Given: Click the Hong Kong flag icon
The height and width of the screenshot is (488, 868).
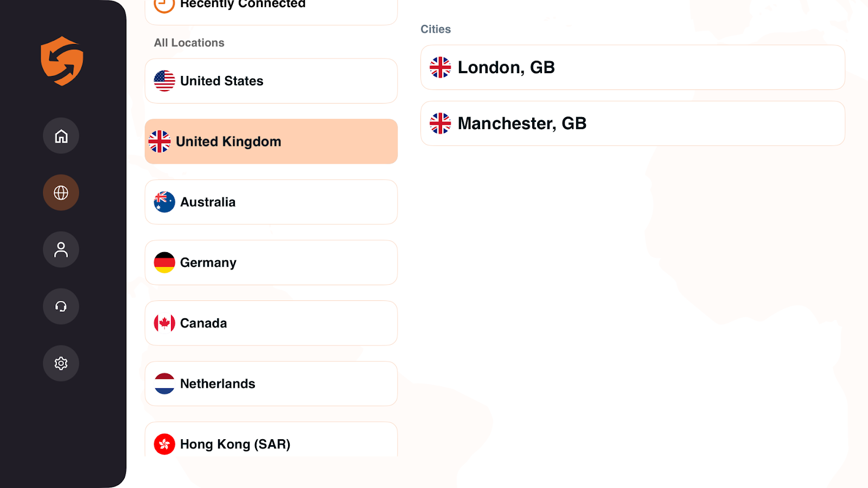Looking at the screenshot, I should point(164,444).
